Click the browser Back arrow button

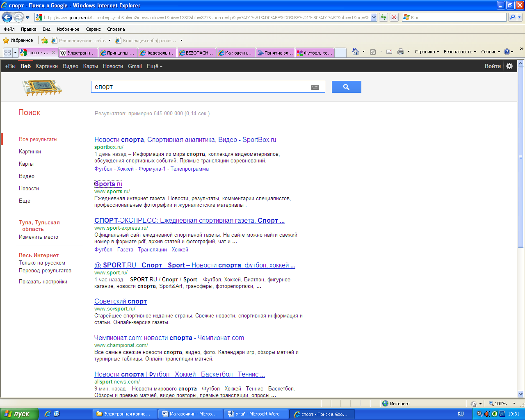click(7, 17)
